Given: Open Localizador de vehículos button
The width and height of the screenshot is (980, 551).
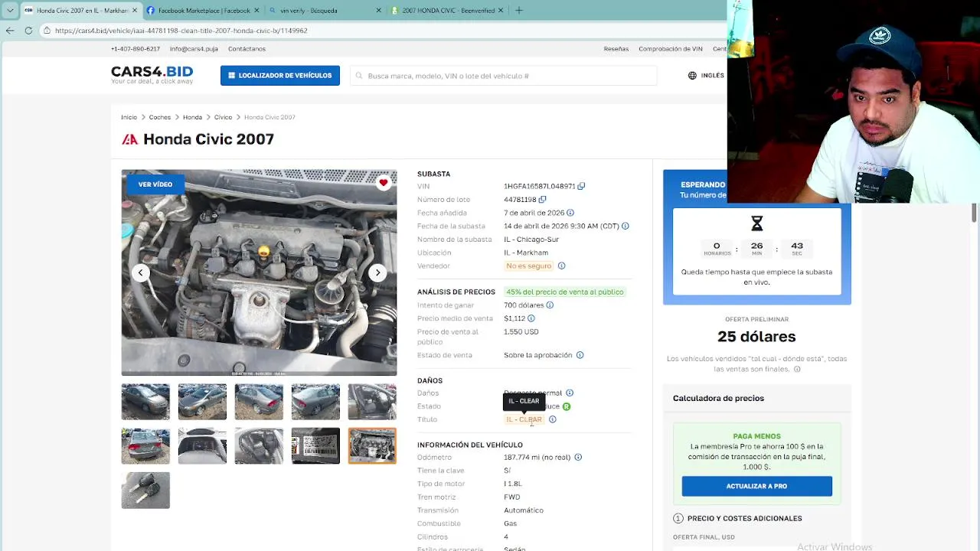Looking at the screenshot, I should 280,76.
